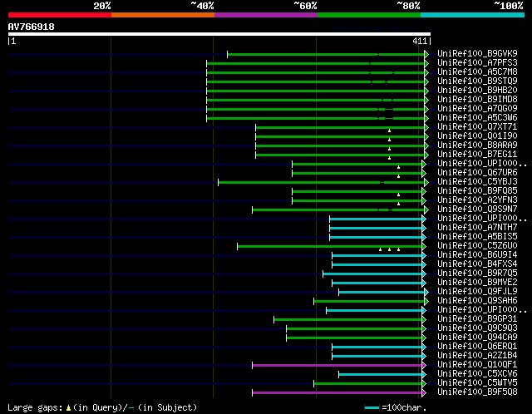The height and width of the screenshot is (414, 532).
Task: Click the UniRef100_Q94CA9 label
Action: (x=477, y=338)
